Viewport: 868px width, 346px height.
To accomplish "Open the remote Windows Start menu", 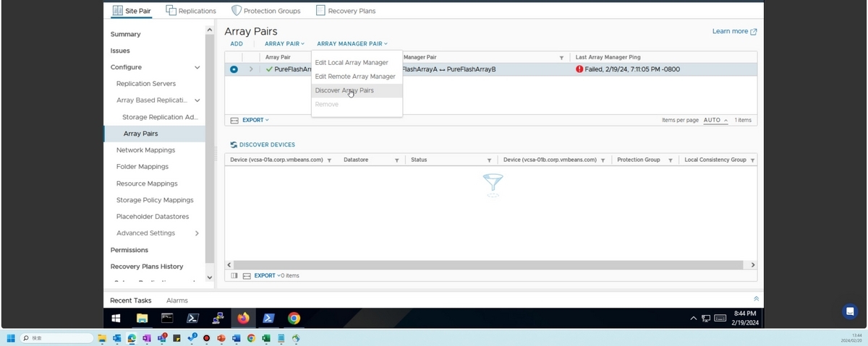I will pyautogui.click(x=116, y=318).
